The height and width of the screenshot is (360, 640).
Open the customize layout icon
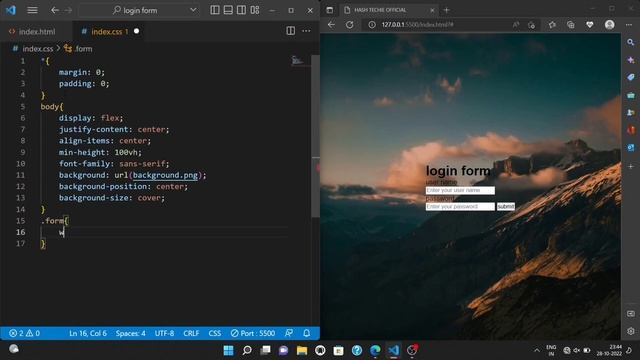[x=255, y=10]
